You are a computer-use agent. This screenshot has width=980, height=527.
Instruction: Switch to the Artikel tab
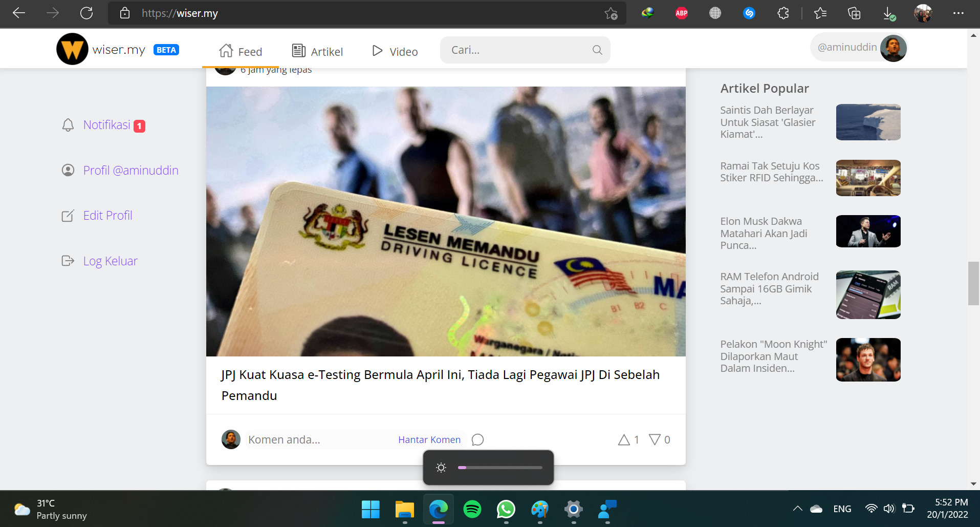click(x=317, y=51)
